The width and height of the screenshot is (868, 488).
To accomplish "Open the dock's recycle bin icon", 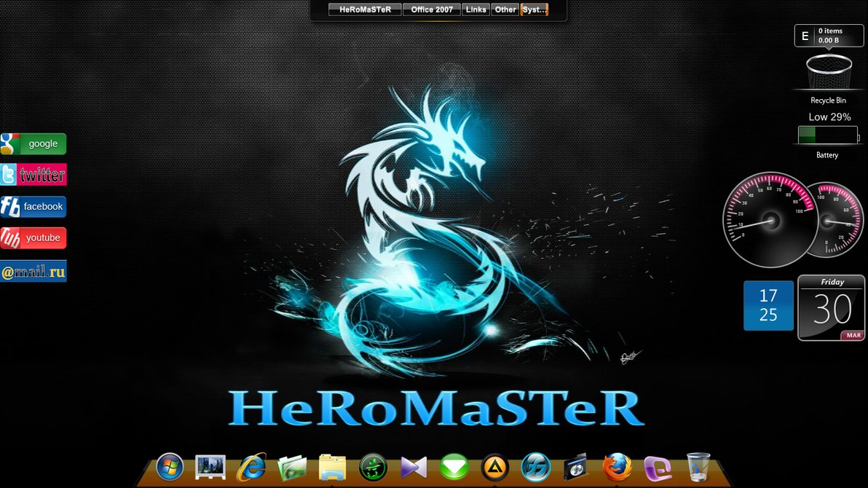I will [x=698, y=466].
